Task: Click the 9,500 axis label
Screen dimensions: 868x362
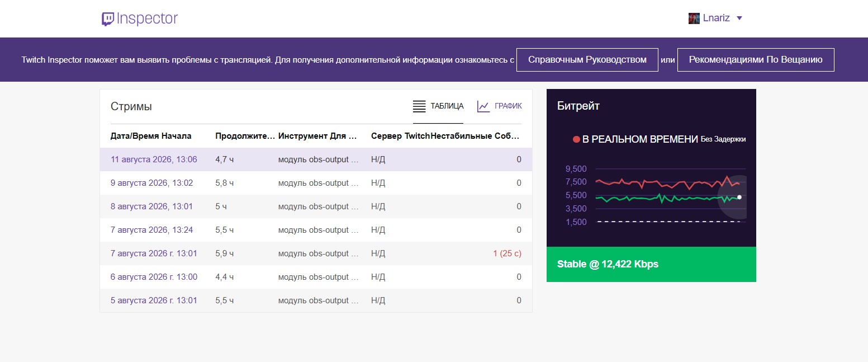Action: coord(576,169)
